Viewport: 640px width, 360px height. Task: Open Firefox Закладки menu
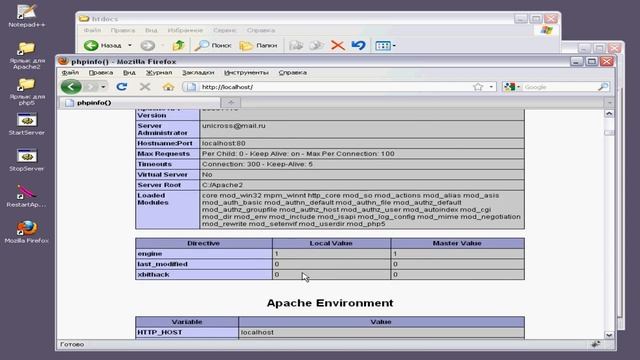(198, 72)
